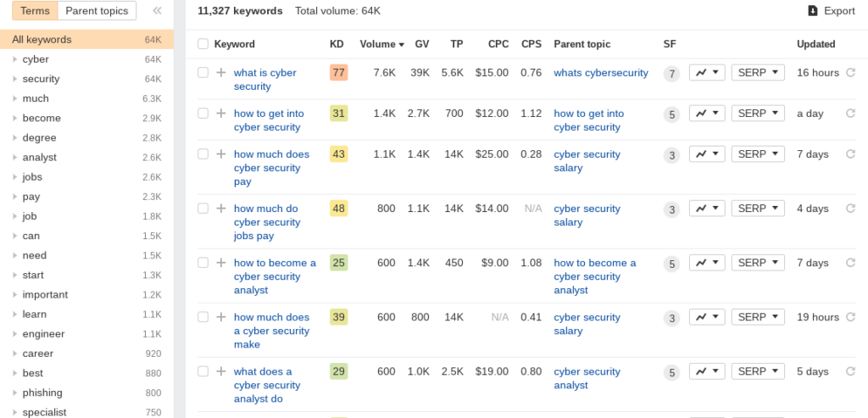Open trend chart for 'what is cyber security'

point(707,73)
